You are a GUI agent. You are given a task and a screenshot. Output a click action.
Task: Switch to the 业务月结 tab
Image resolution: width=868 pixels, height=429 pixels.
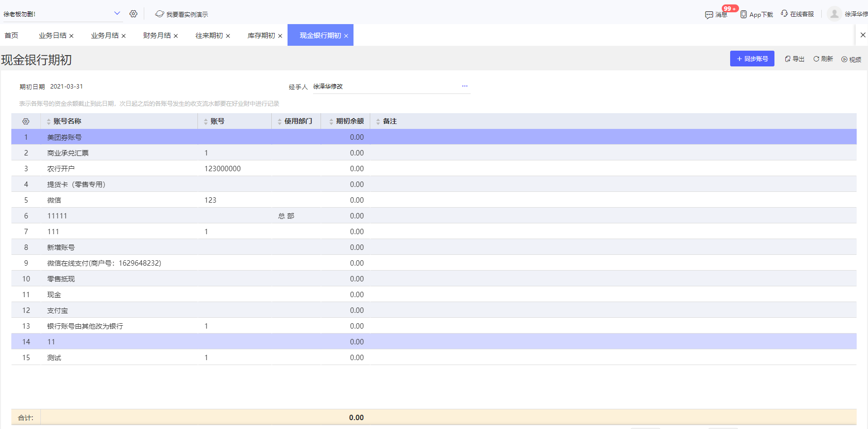105,35
